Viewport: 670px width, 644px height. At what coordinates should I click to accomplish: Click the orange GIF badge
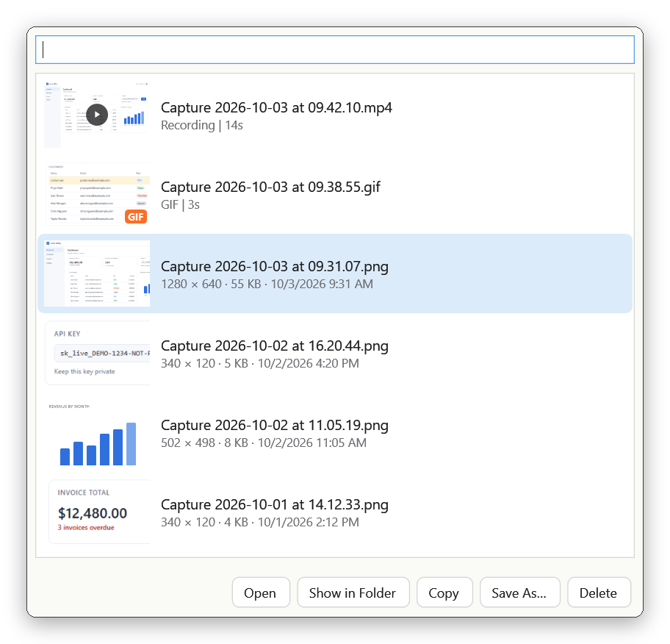[136, 217]
